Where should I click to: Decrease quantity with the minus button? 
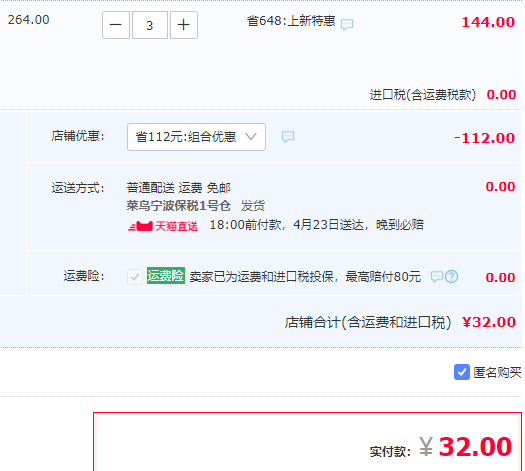116,25
